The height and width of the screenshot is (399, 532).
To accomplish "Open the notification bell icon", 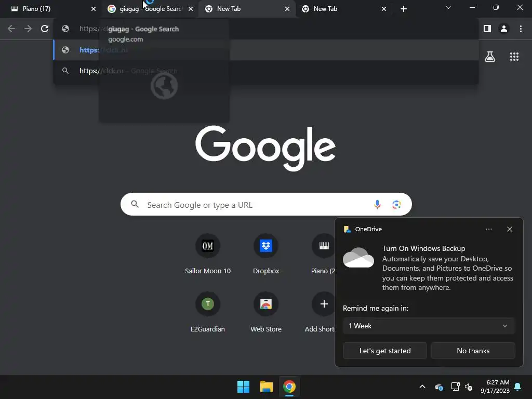I will pyautogui.click(x=518, y=387).
